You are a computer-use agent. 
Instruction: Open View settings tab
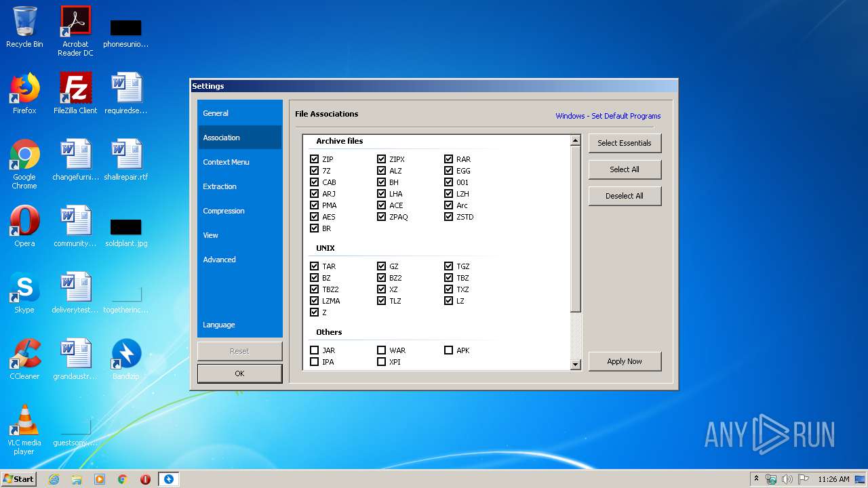(240, 235)
